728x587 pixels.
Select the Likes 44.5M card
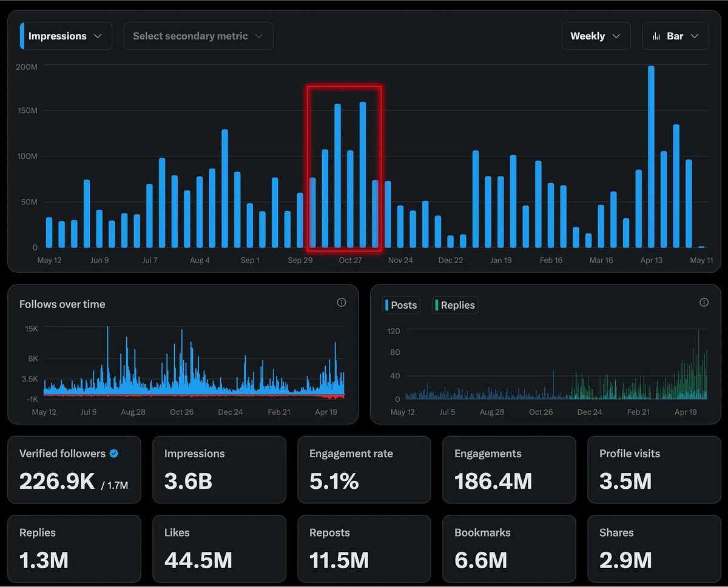click(x=219, y=549)
